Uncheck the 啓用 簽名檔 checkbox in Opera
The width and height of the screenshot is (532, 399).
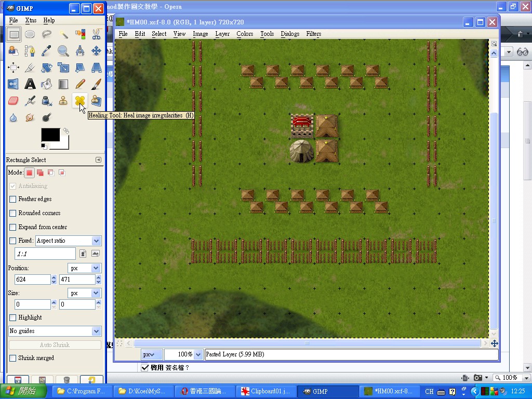coord(145,368)
